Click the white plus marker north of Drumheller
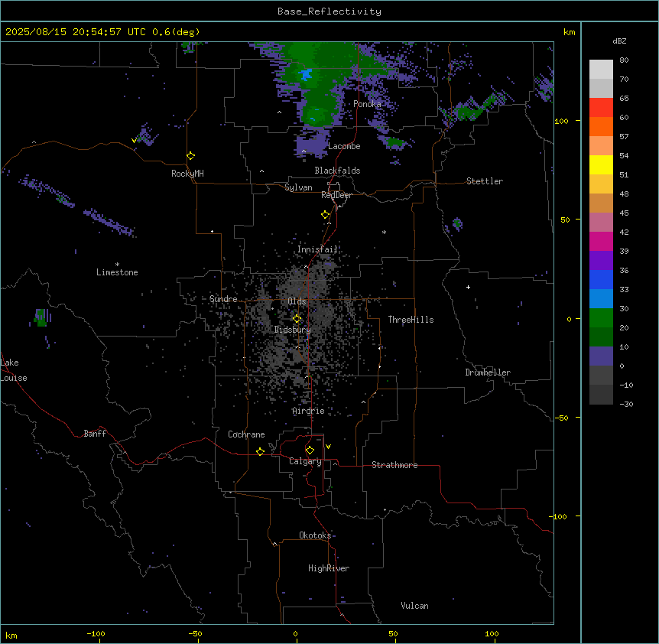 [x=468, y=287]
